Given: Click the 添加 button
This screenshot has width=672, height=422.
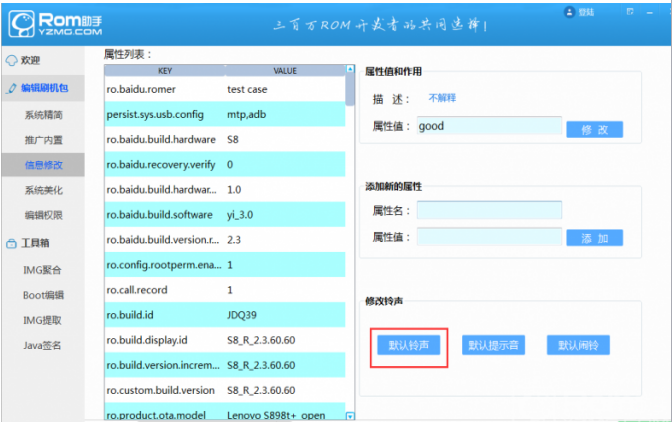Looking at the screenshot, I should pos(594,238).
